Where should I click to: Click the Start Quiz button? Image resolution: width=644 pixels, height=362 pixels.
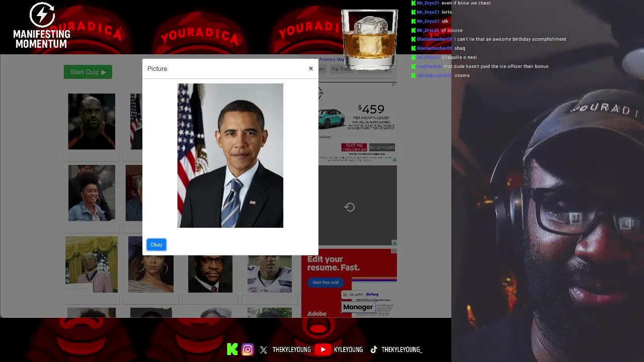(88, 72)
